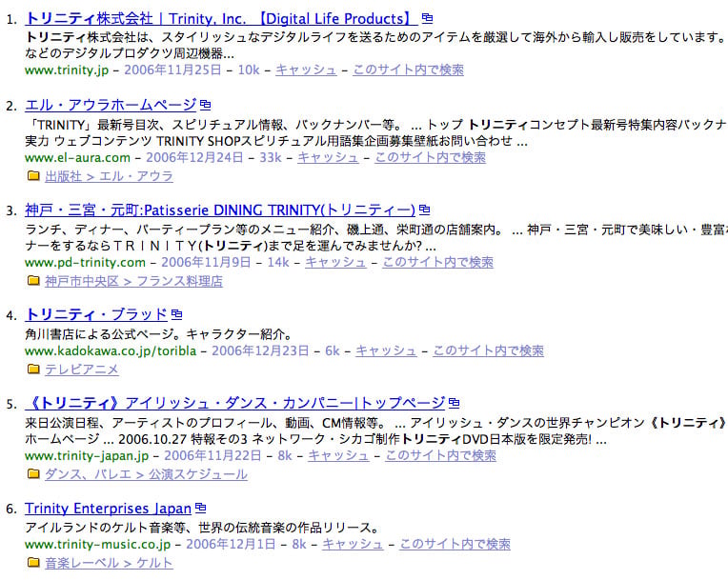
Task: Click description 角川書店による公式ページ。キャラクター紹介。
Action: 159,334
